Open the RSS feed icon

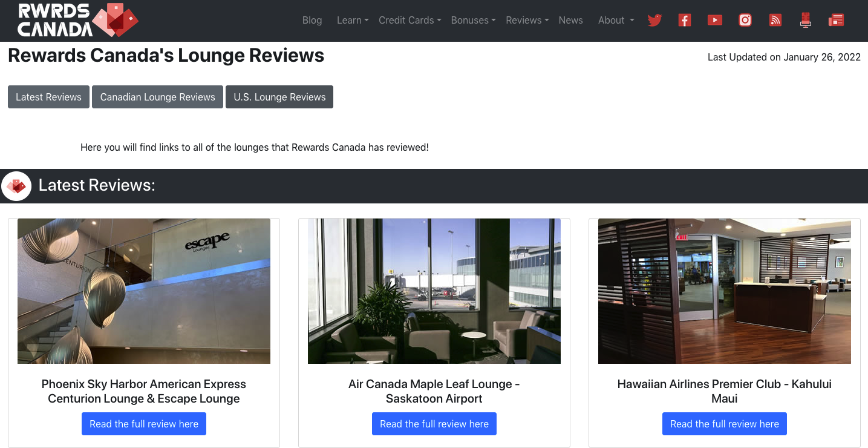(x=775, y=20)
